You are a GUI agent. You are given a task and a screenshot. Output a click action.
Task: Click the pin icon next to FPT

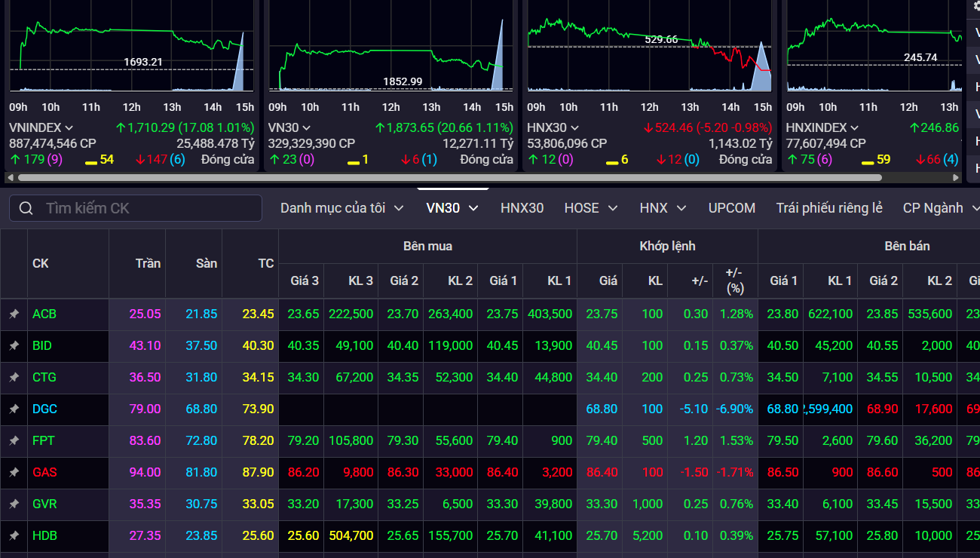pos(14,441)
